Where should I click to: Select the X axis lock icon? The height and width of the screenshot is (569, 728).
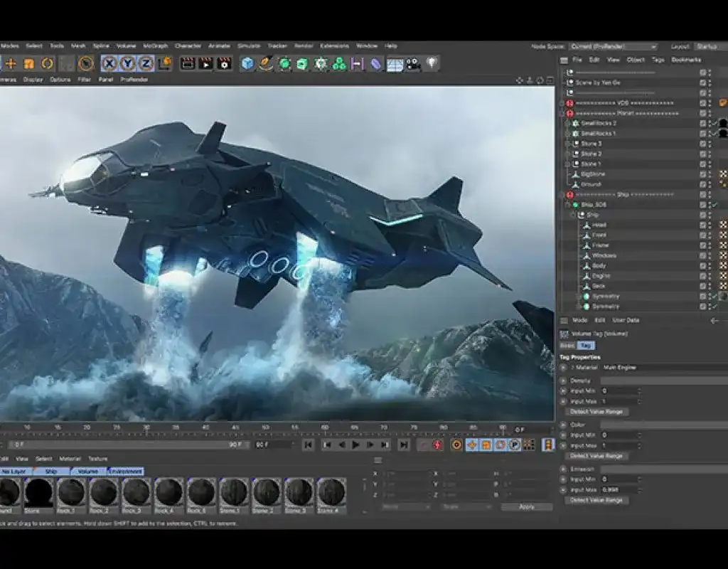coord(109,63)
